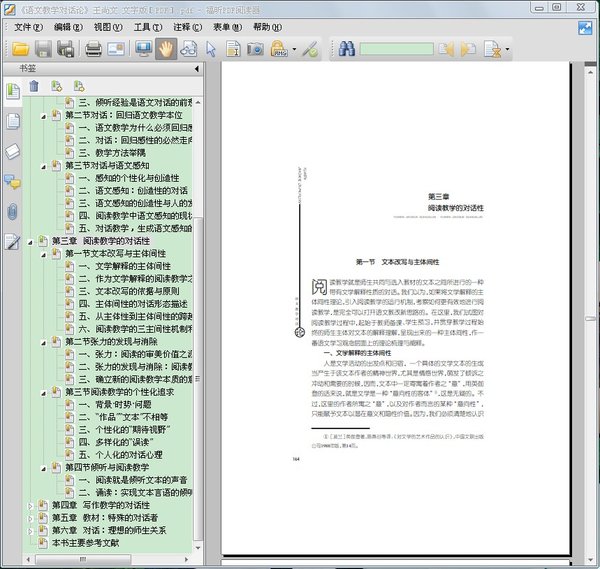Image resolution: width=600 pixels, height=569 pixels.
Task: Delete bookmark using the trash icon
Action: tap(34, 86)
